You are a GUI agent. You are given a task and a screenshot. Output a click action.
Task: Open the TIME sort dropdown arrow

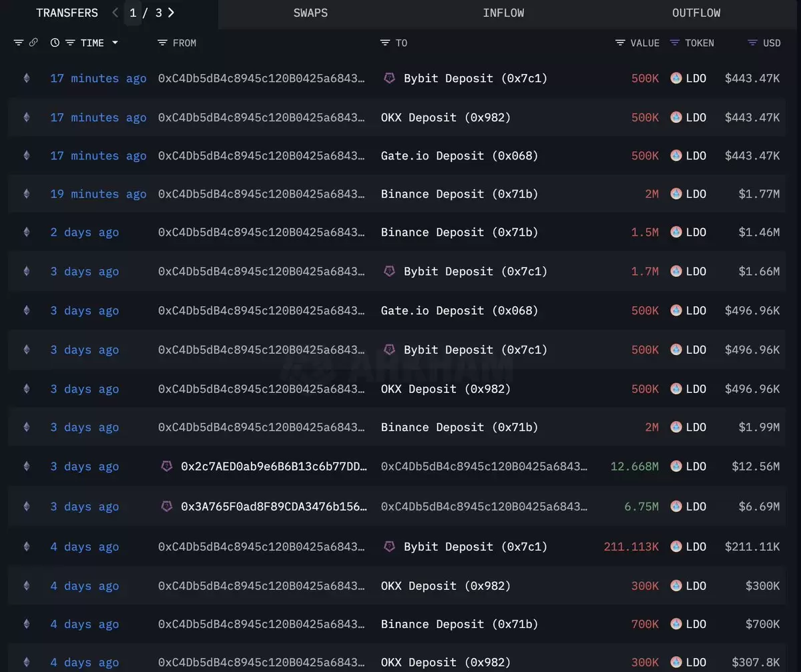115,43
